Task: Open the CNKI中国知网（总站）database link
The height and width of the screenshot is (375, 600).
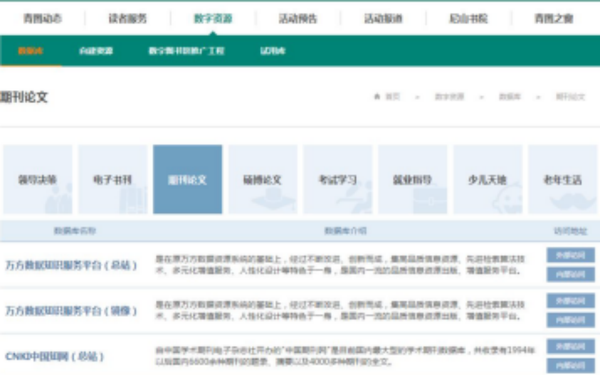Action: [54, 356]
